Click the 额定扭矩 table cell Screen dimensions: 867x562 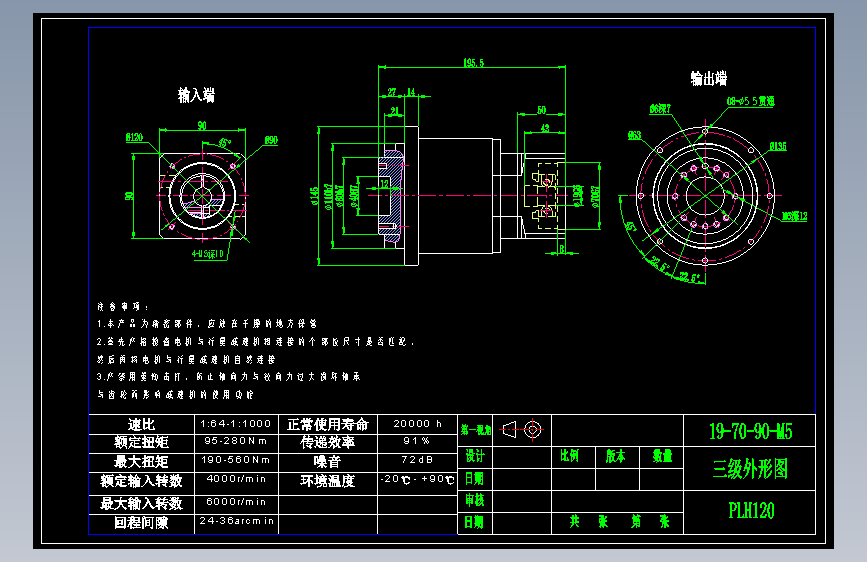coord(142,442)
